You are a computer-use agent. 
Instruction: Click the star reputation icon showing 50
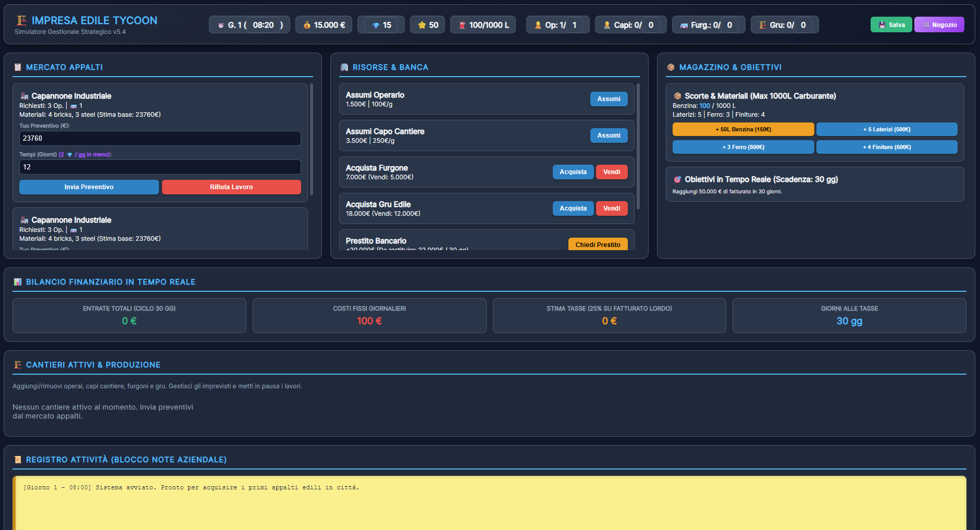tap(422, 25)
